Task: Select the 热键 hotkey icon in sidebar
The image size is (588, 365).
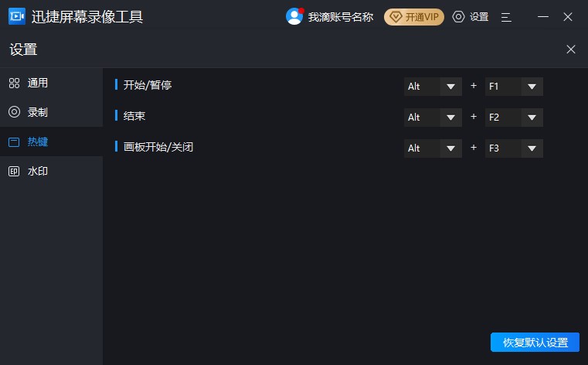Action: tap(14, 142)
